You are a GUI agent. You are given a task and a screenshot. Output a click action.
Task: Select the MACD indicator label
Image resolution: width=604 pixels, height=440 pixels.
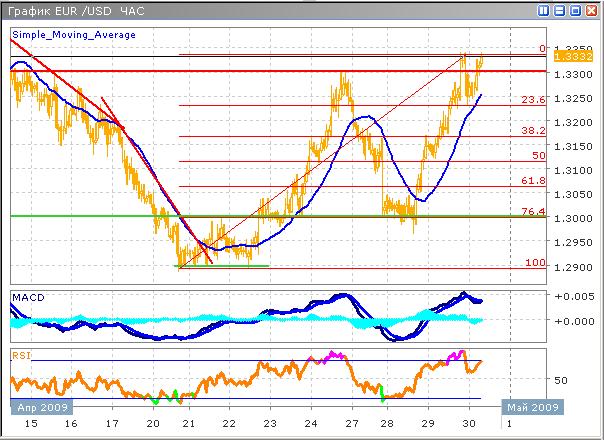click(28, 297)
